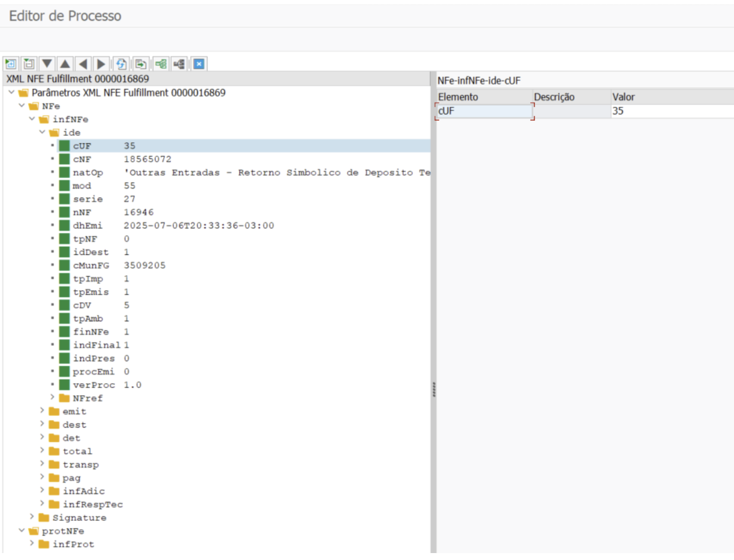Select the finNFe tree row

click(217, 332)
